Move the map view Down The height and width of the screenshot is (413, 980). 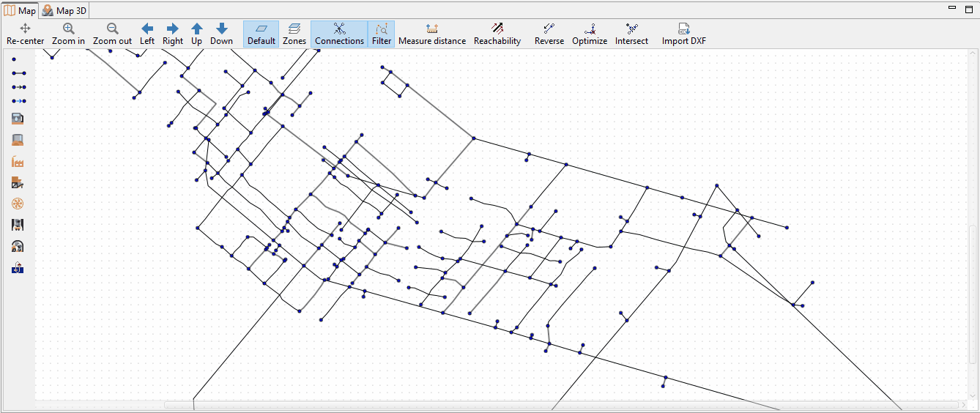tap(222, 34)
